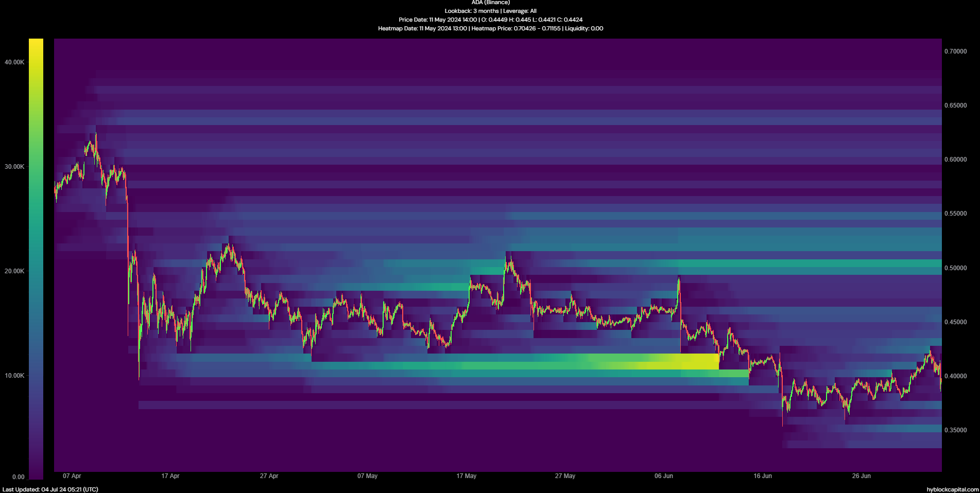Click the Lookback: 3 months header text
Screen dimensions: 980x493
coord(472,11)
